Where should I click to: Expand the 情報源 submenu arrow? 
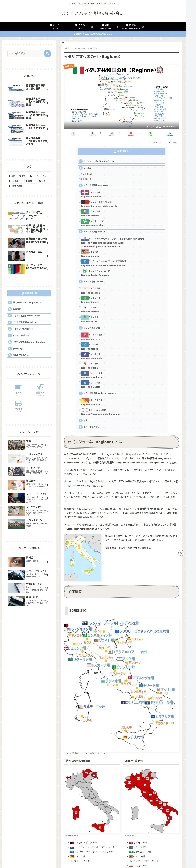pyautogui.click(x=143, y=26)
